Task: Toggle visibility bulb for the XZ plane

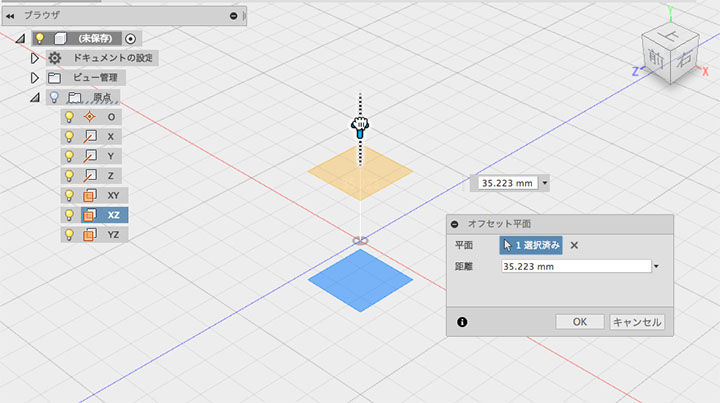Action: [69, 215]
